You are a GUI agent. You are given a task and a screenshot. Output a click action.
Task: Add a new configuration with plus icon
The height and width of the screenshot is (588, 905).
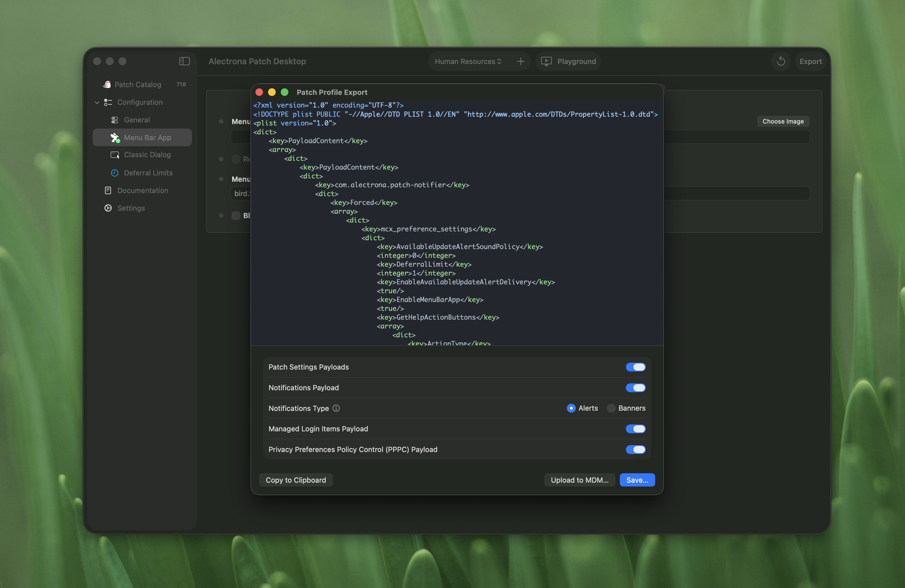click(521, 61)
